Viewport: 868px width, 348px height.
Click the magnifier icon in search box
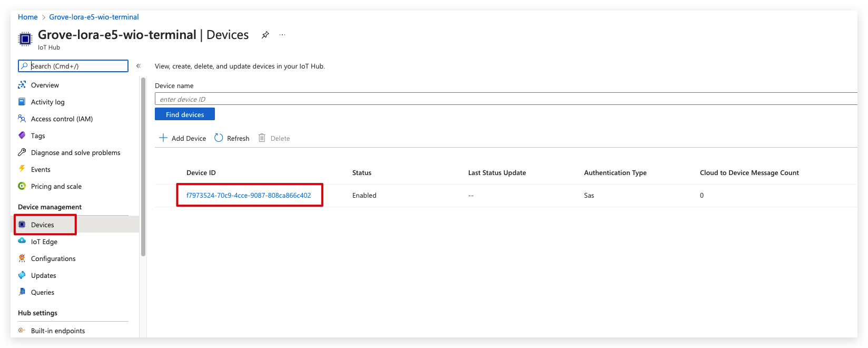pyautogui.click(x=24, y=66)
